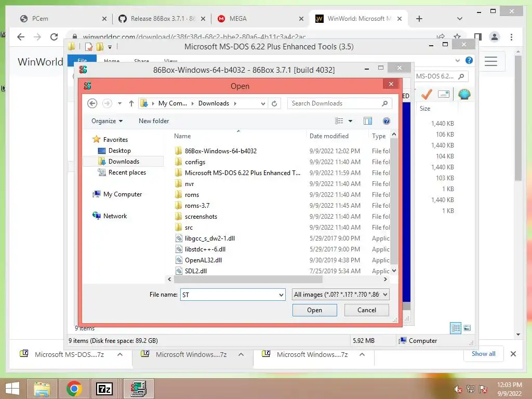Refresh the Downloads folder listing
This screenshot has height=399, width=532.
[x=274, y=103]
